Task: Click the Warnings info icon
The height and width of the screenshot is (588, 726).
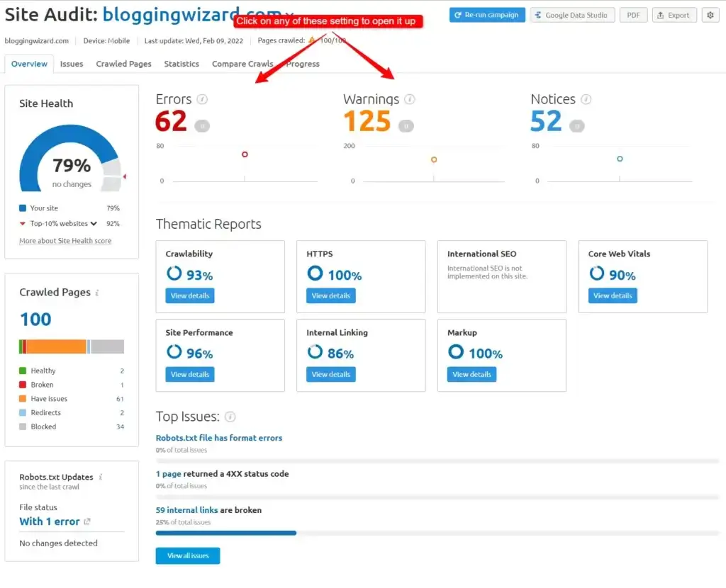Action: pos(410,100)
